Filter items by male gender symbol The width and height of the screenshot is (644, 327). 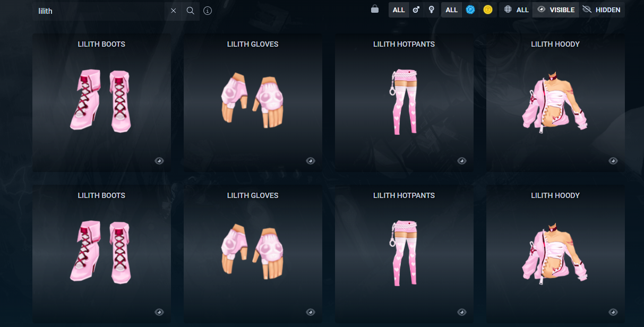pyautogui.click(x=416, y=10)
